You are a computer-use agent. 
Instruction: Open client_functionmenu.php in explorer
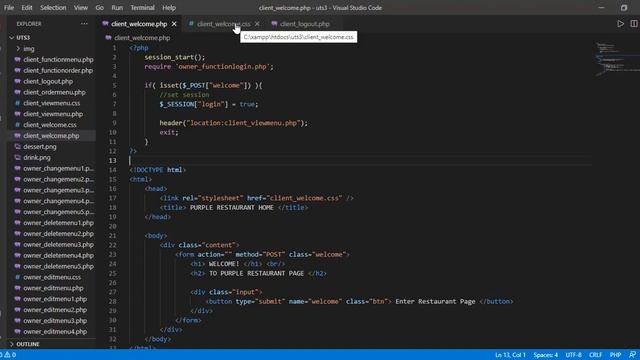pos(58,60)
